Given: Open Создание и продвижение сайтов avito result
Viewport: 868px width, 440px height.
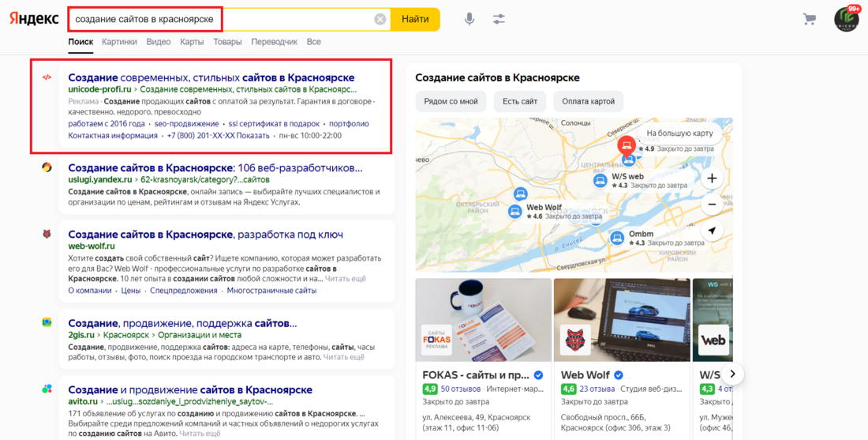Looking at the screenshot, I should point(190,389).
